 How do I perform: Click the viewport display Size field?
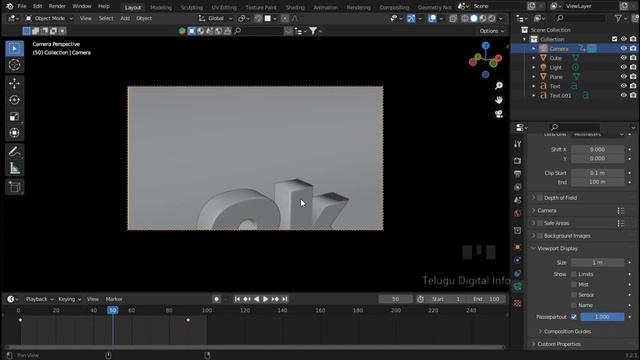point(598,262)
